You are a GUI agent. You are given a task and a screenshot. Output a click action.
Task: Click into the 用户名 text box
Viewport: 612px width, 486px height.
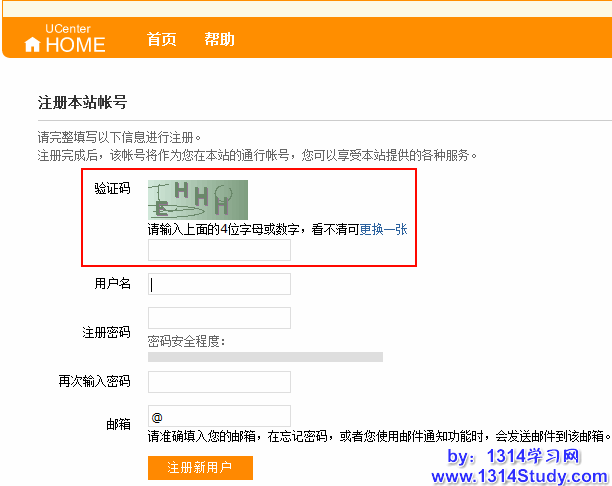coord(219,284)
